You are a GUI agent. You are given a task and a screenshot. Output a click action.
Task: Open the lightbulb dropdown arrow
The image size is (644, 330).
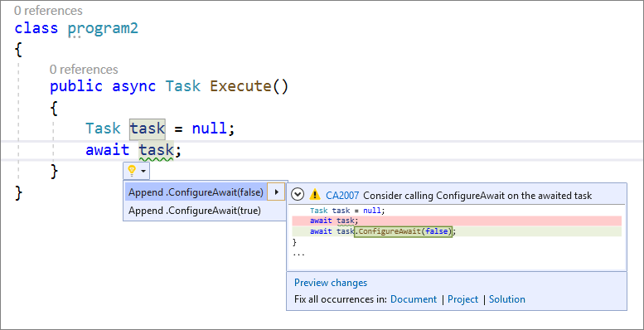tap(143, 171)
